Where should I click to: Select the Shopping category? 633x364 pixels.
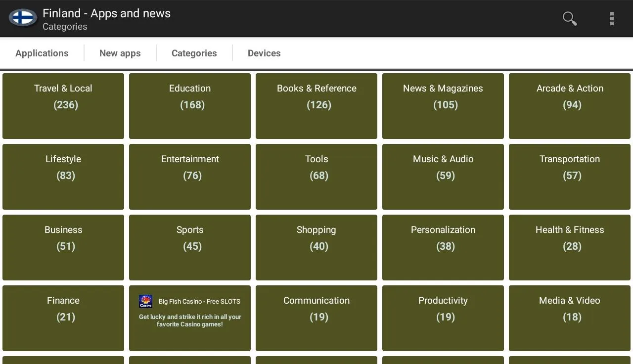click(316, 247)
